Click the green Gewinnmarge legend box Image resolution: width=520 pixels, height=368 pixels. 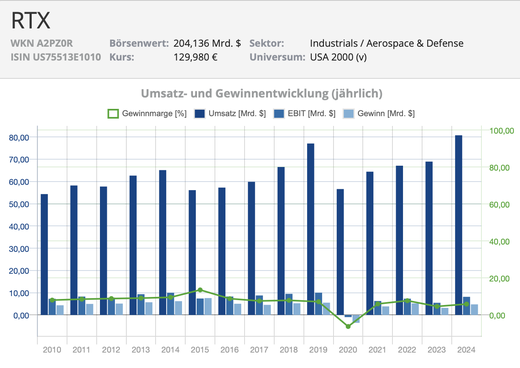point(113,114)
